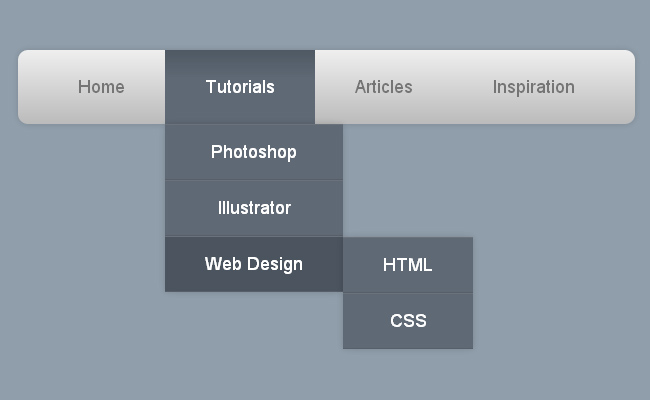Screen dimensions: 650x400
Task: Visit the Inspiration section link
Action: [x=533, y=87]
